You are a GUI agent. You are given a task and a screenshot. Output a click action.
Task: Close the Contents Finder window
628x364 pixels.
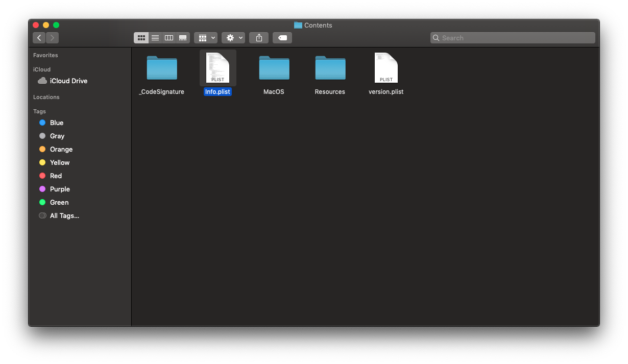coord(36,25)
